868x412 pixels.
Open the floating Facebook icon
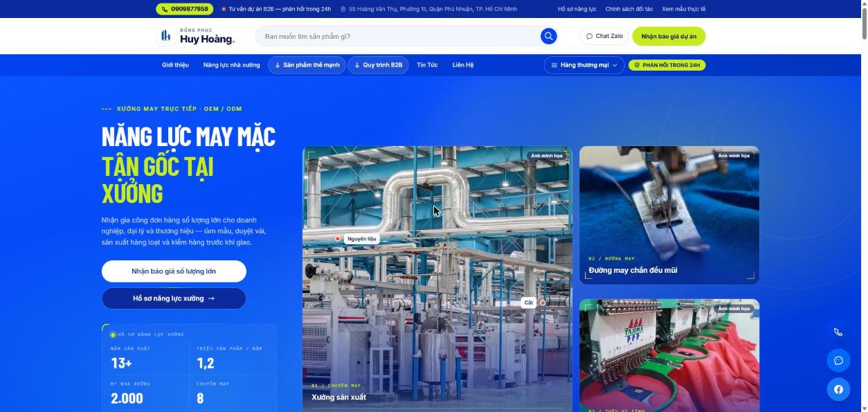838,389
